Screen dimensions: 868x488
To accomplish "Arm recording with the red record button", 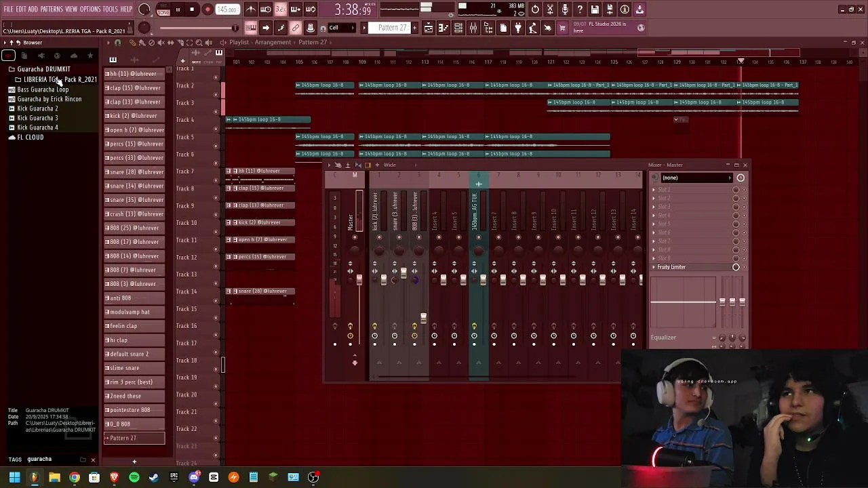I will (x=208, y=9).
